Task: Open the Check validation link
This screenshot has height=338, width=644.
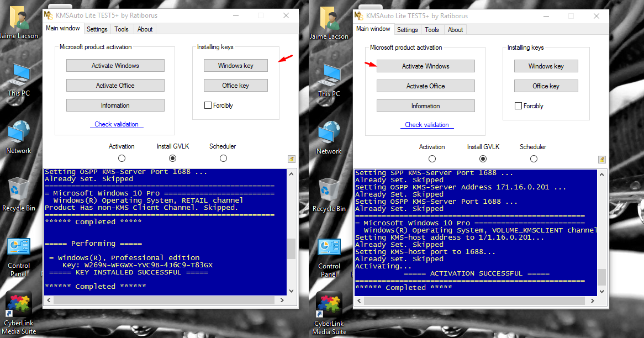Action: (116, 124)
